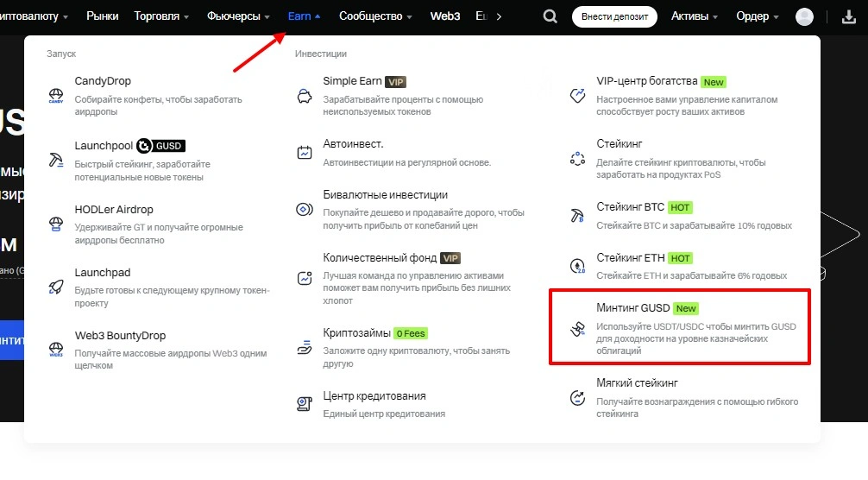Open the Мягкий стейкинг link
The image size is (868, 480).
[637, 383]
